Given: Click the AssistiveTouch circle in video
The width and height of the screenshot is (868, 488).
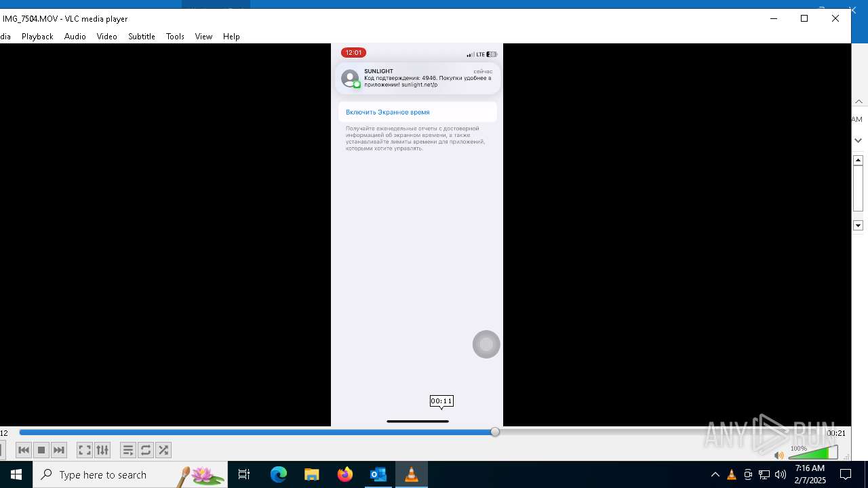Looking at the screenshot, I should (x=486, y=344).
